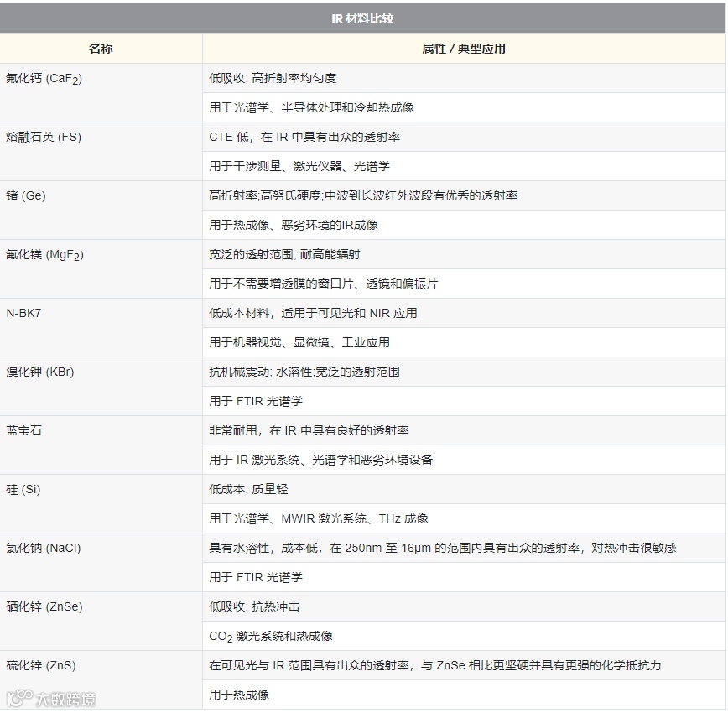Select the '高折射率;高努氏硬度' property row
Image resolution: width=728 pixels, height=713 pixels.
pyautogui.click(x=464, y=195)
